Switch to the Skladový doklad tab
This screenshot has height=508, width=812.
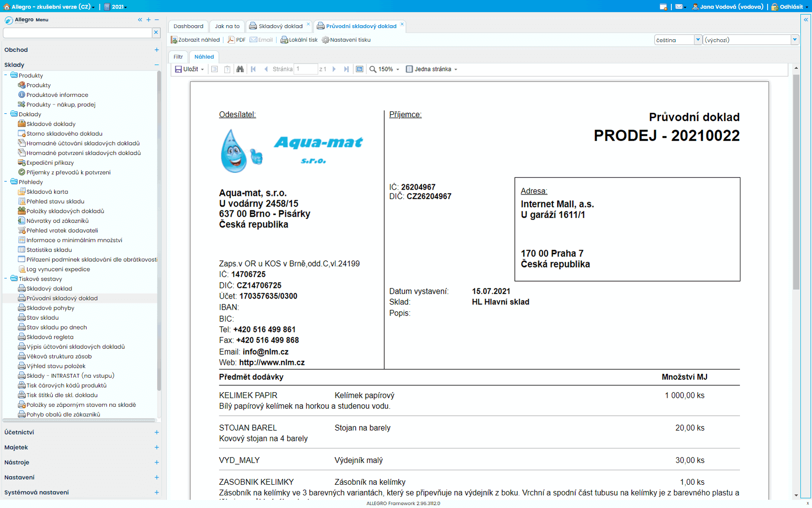276,26
